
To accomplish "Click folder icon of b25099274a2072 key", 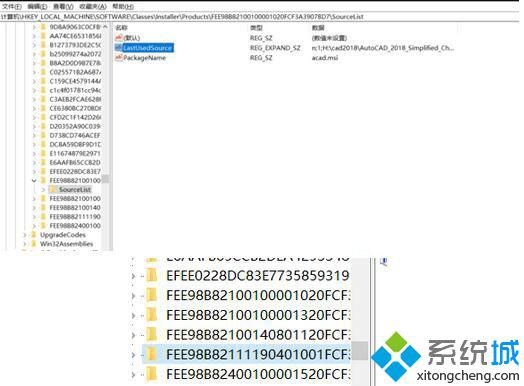I will point(43,54).
